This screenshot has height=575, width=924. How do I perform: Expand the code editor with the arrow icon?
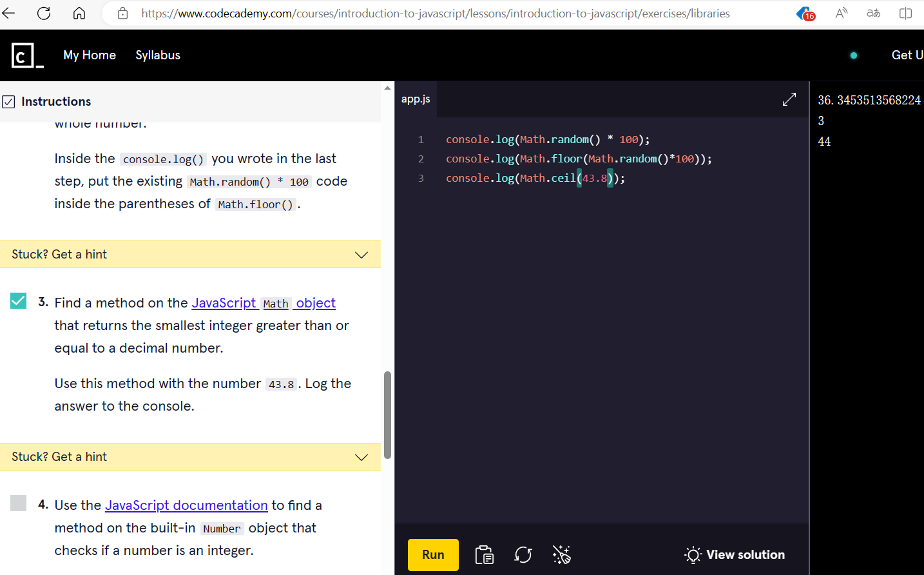click(x=789, y=99)
